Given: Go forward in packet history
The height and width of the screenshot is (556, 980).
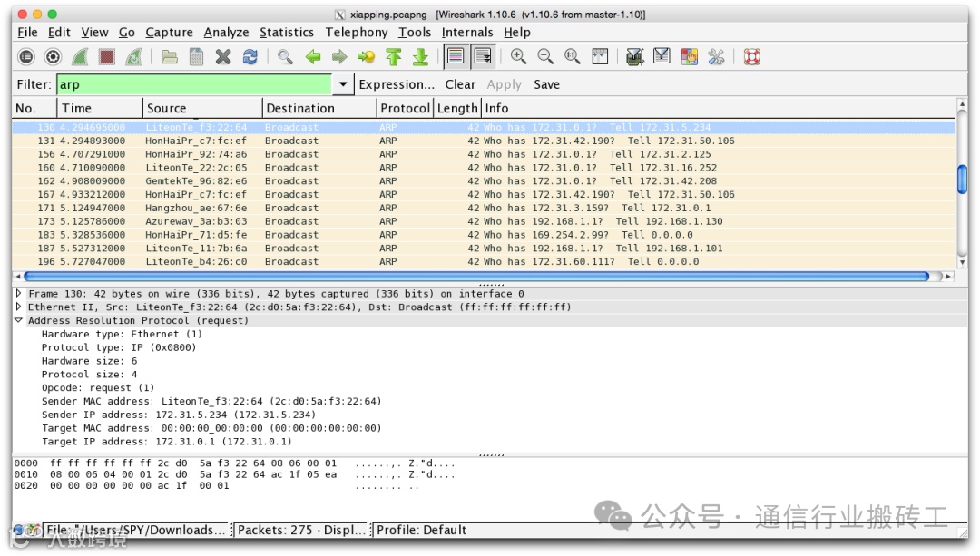Looking at the screenshot, I should (339, 57).
